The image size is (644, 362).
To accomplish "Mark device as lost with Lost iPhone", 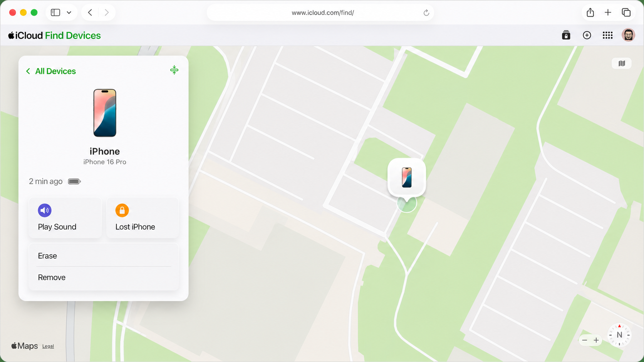I will point(143,218).
